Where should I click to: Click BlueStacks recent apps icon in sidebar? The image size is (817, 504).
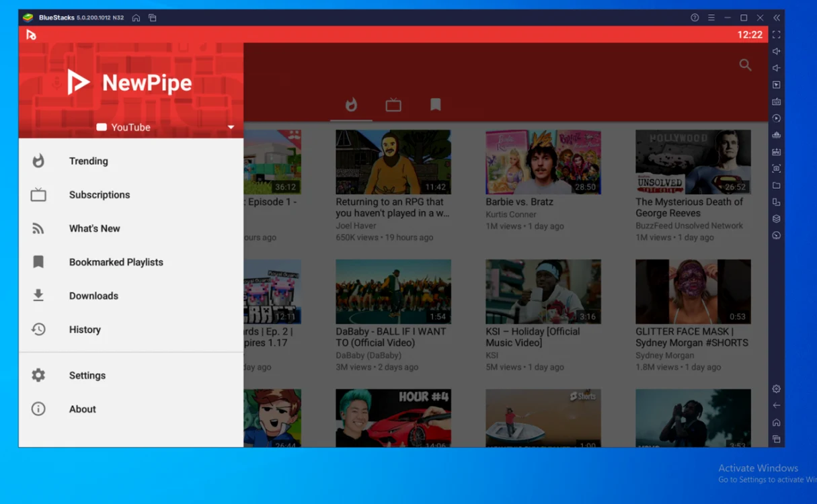(777, 439)
